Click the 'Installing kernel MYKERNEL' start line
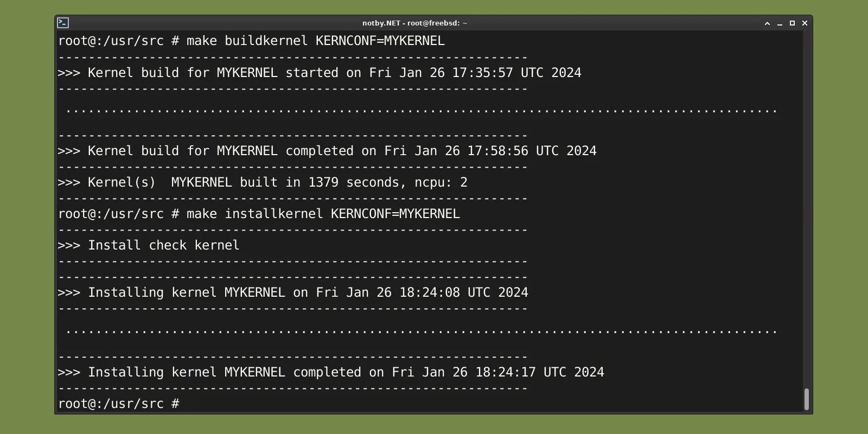 coord(293,292)
